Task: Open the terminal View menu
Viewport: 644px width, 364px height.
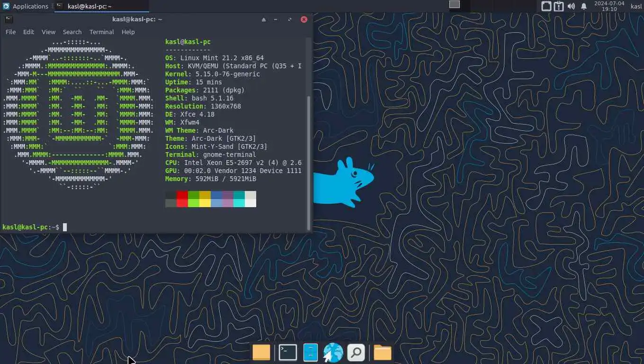Action: pyautogui.click(x=48, y=32)
